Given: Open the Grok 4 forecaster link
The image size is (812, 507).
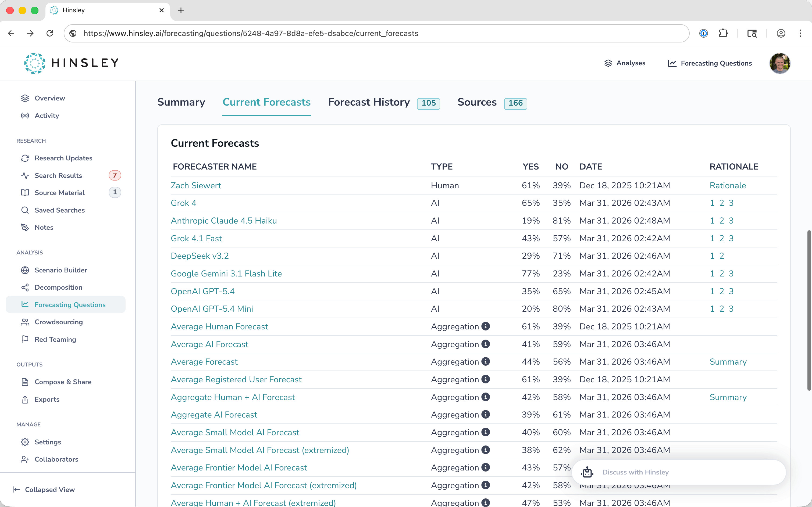Looking at the screenshot, I should [184, 203].
